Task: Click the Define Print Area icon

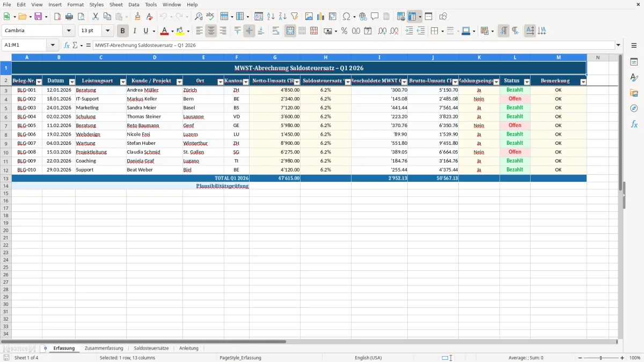Action: click(x=401, y=17)
